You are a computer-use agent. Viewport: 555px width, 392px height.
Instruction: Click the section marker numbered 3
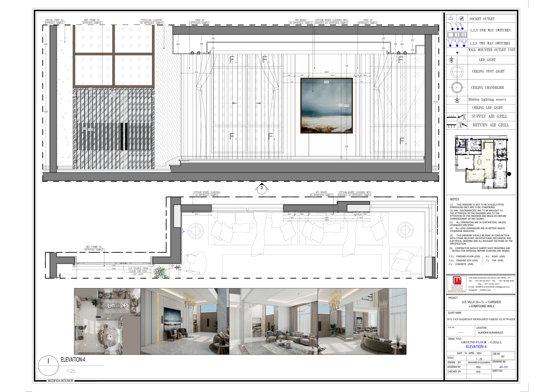(262, 188)
